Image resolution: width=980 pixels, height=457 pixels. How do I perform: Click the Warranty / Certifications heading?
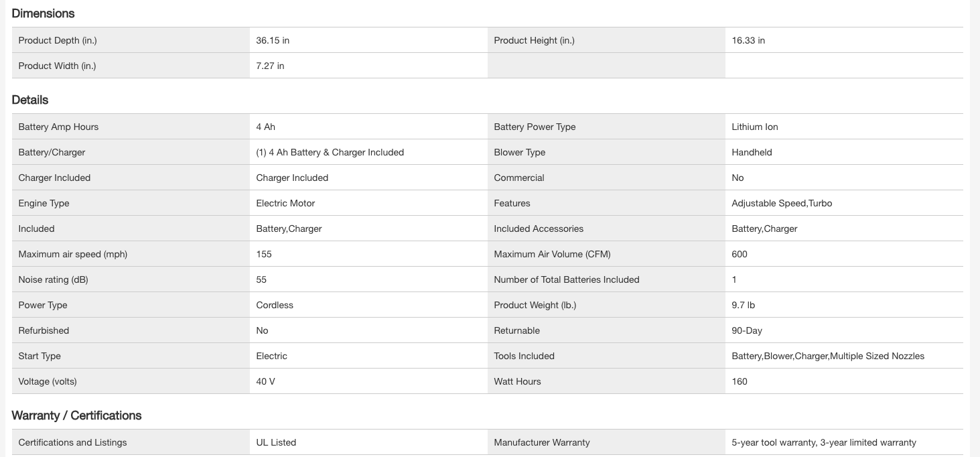point(76,415)
